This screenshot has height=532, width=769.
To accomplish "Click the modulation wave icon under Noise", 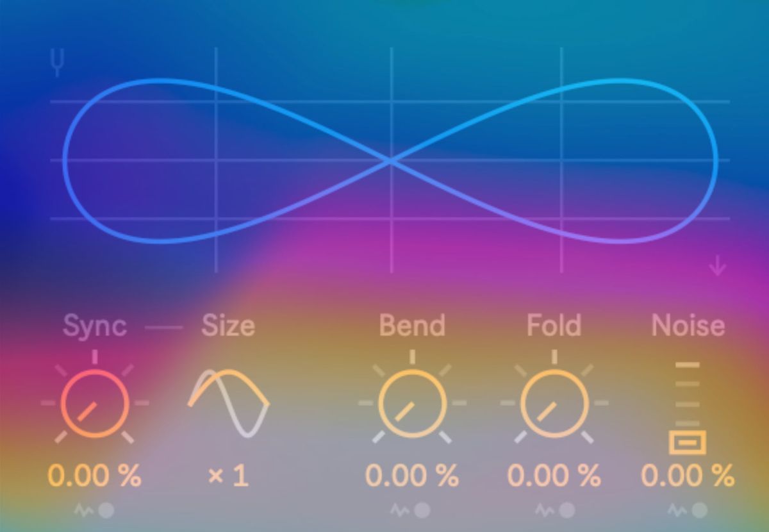I will coord(677,510).
